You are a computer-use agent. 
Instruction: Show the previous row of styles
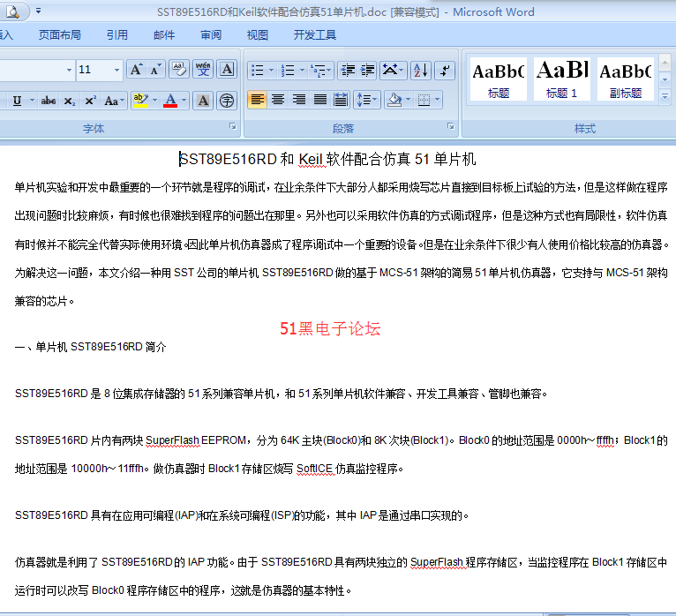pyautogui.click(x=665, y=64)
